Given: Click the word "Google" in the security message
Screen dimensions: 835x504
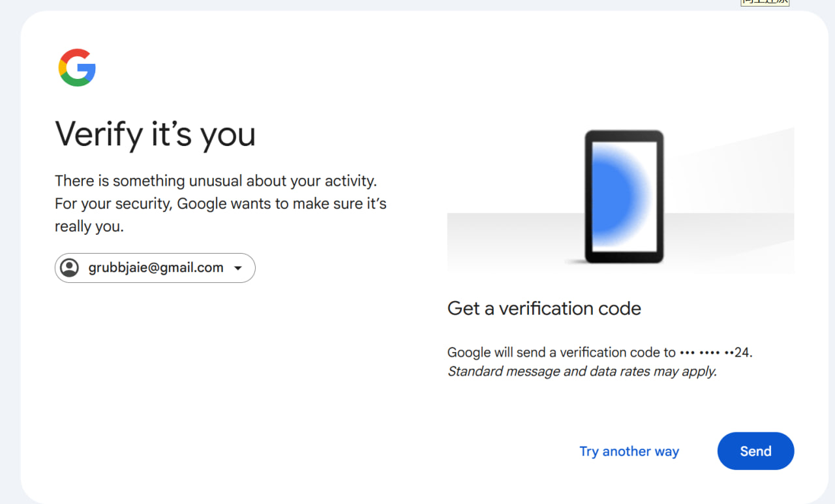Looking at the screenshot, I should 201,204.
